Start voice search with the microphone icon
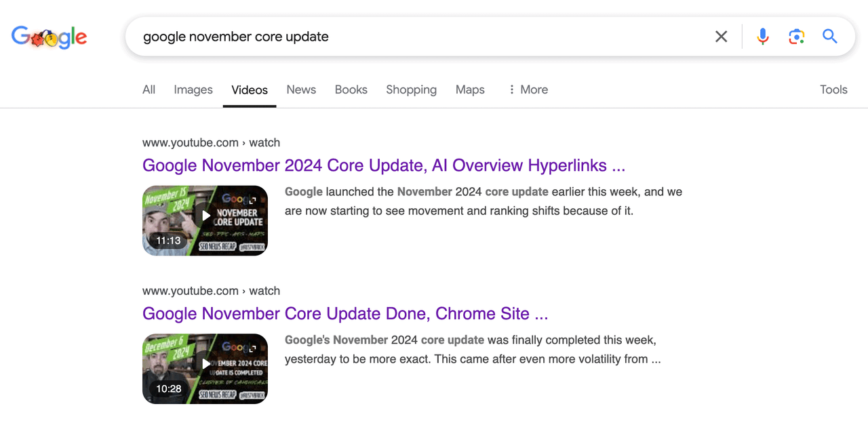868x421 pixels. click(x=763, y=37)
